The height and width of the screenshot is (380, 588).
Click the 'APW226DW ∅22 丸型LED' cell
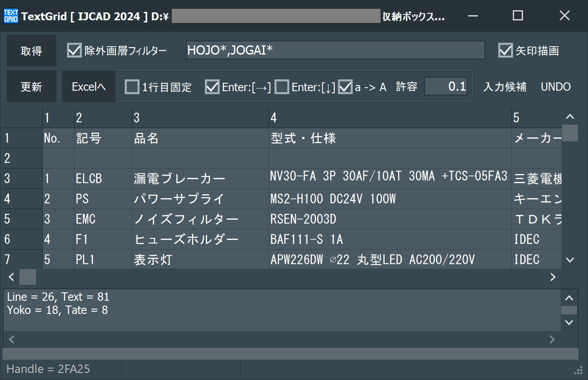pyautogui.click(x=390, y=259)
